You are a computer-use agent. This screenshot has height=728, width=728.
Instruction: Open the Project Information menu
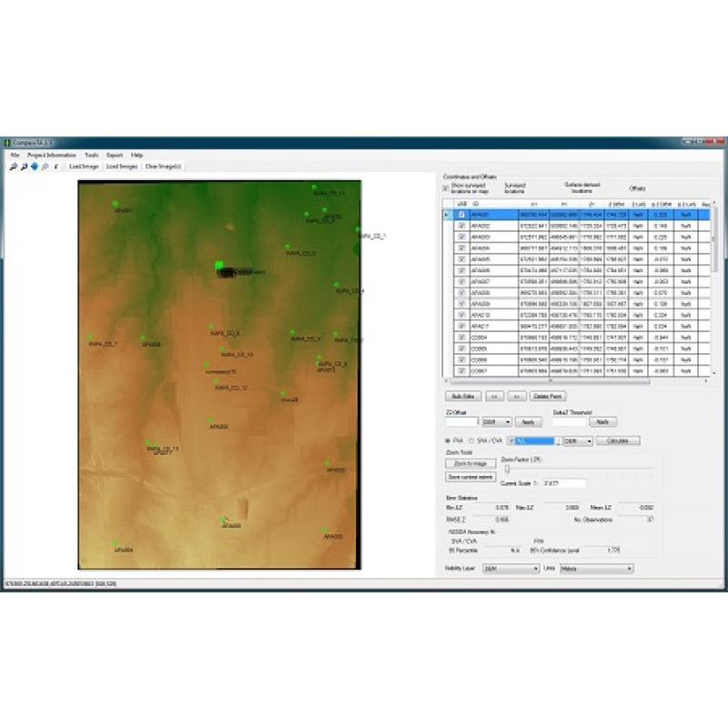(52, 155)
